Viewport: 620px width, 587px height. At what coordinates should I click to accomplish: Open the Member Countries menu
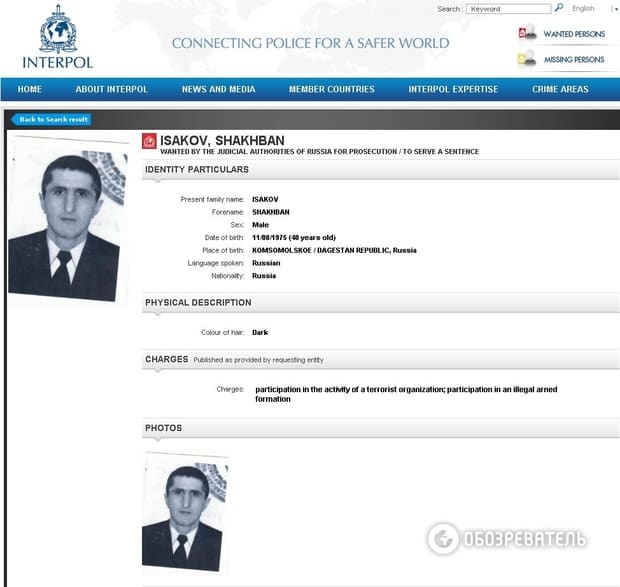coord(332,89)
